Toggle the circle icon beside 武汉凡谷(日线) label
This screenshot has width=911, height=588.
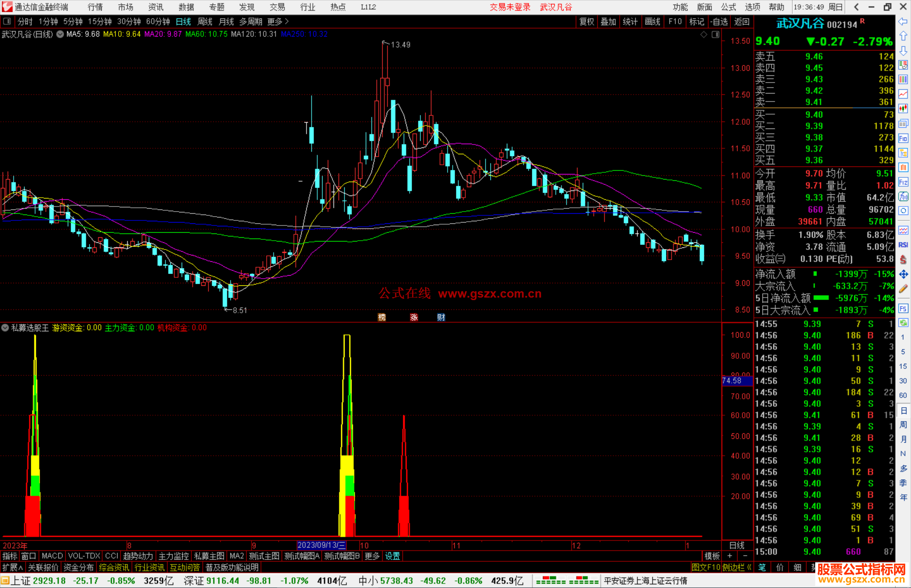[60, 34]
